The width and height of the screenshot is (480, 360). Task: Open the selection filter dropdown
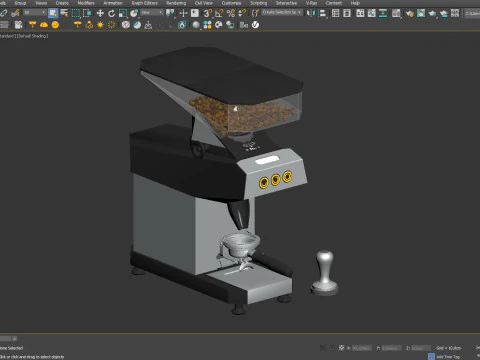coord(34,13)
